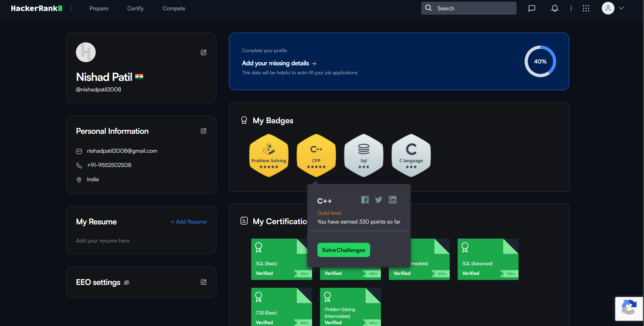The height and width of the screenshot is (326, 644).
Task: Click the Solve Challenges button
Action: pos(343,250)
